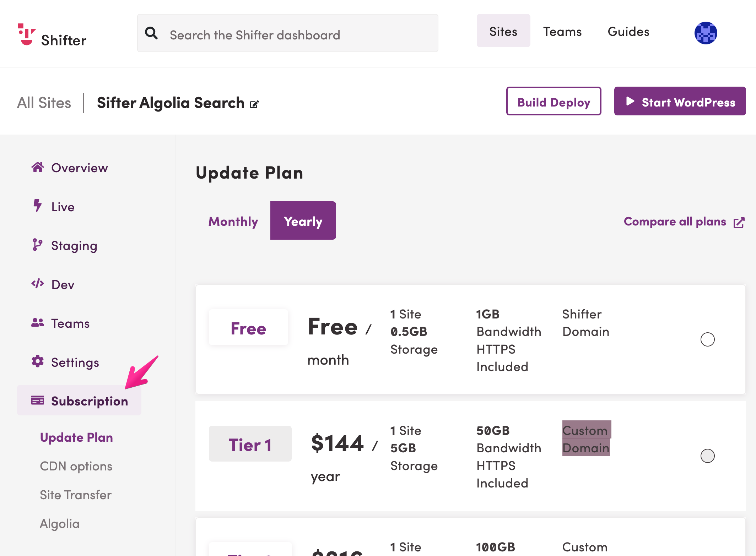Open Settings in the sidebar
This screenshot has width=756, height=556.
75,363
